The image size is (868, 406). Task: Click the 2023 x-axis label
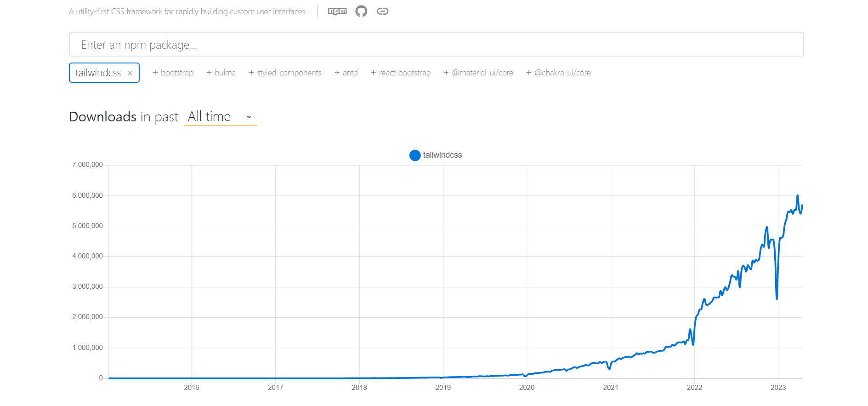click(x=778, y=388)
